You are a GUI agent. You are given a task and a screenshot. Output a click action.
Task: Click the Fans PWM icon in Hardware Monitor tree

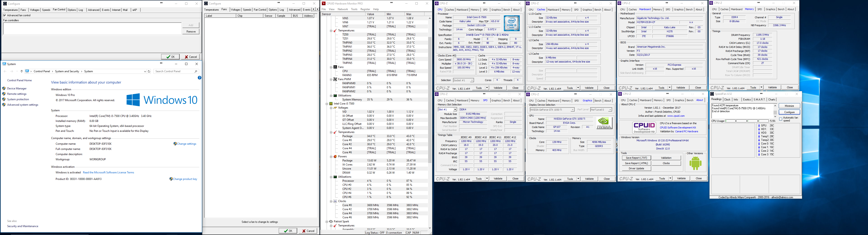click(x=335, y=79)
